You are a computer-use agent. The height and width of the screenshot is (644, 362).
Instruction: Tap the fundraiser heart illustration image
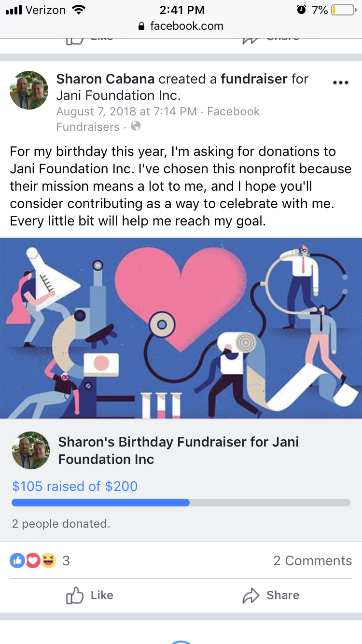pos(181,328)
